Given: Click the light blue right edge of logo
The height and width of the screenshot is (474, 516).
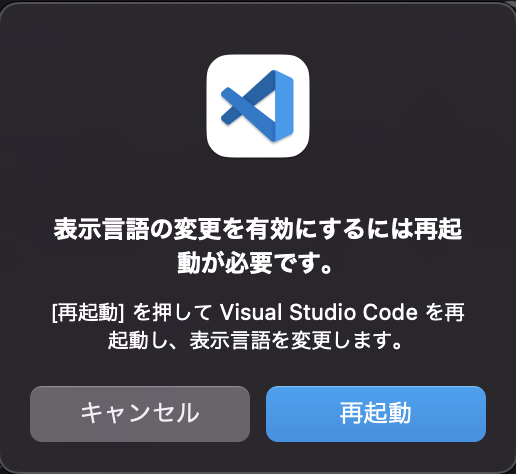Looking at the screenshot, I should [x=284, y=106].
